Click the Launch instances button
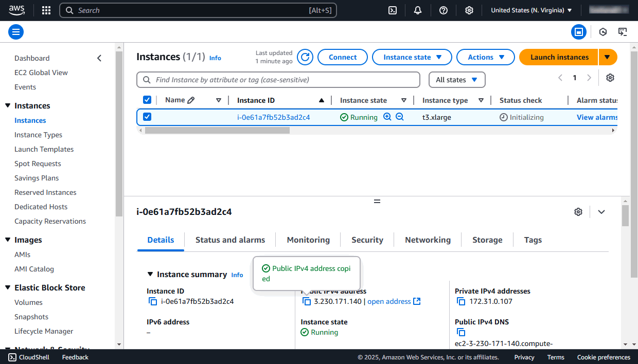Viewport: 638px width, 364px height. 558,57
